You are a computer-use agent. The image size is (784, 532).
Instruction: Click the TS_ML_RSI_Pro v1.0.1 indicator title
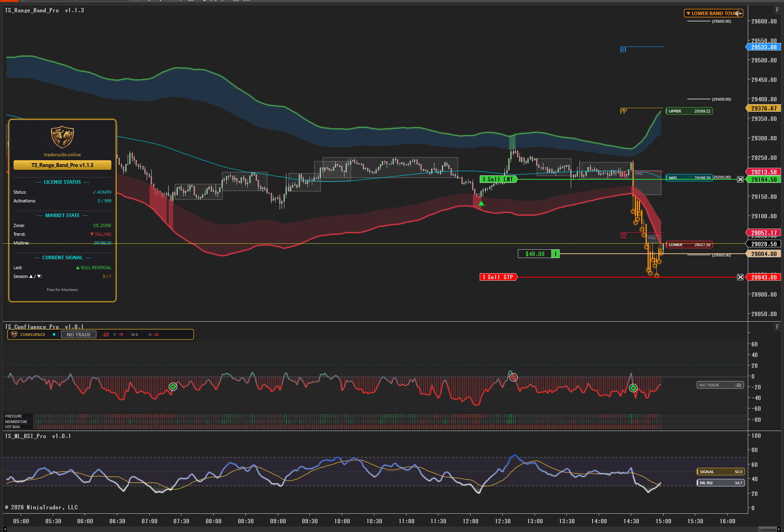click(x=38, y=436)
